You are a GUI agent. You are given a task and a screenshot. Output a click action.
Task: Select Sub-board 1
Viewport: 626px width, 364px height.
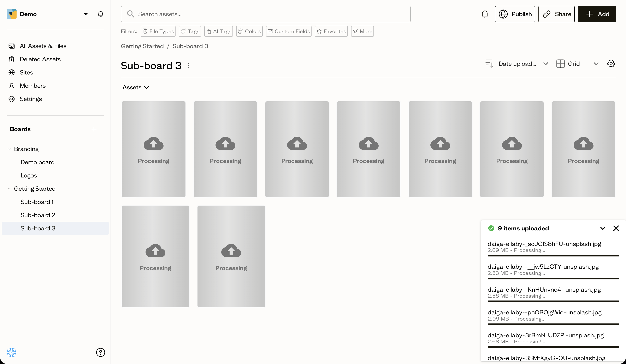(37, 202)
